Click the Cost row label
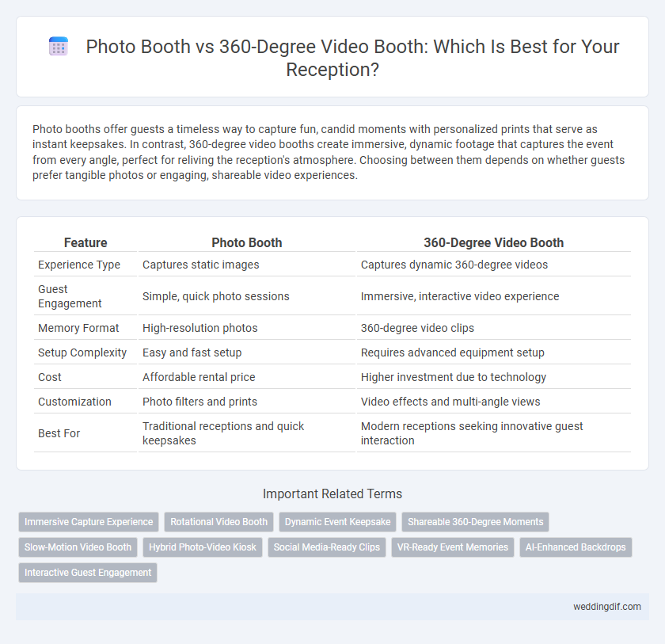Viewport: 665px width, 644px height. 50,377
